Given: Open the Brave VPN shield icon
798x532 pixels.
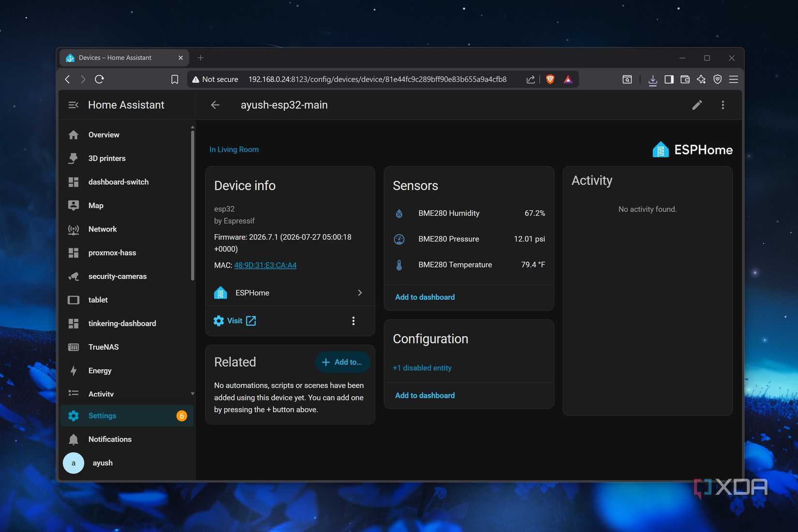Looking at the screenshot, I should click(x=718, y=79).
